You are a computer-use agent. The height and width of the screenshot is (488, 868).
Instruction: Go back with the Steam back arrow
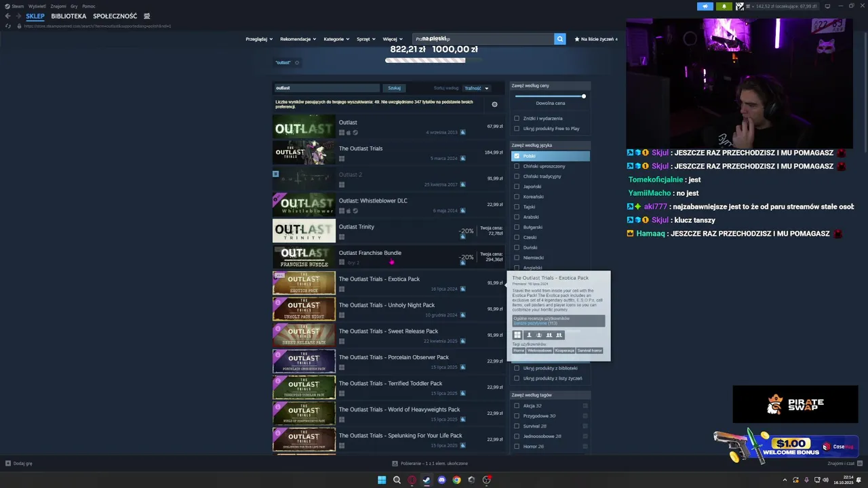click(7, 16)
